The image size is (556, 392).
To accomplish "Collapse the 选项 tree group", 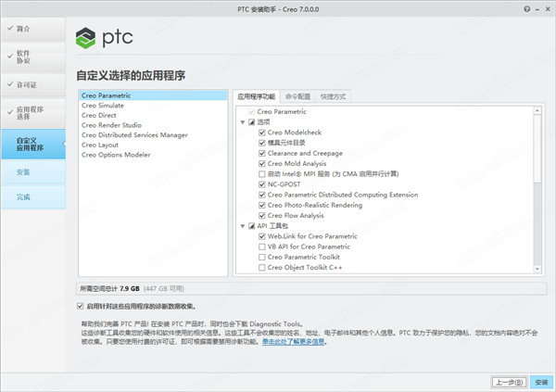I will point(243,122).
